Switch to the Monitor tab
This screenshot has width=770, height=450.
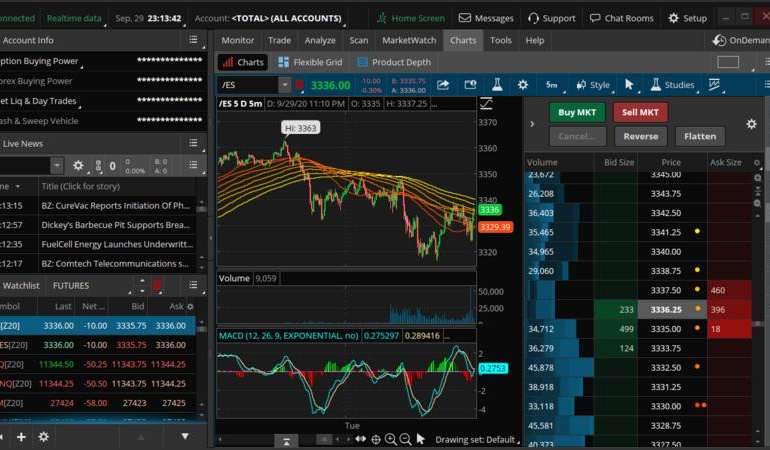coord(238,40)
